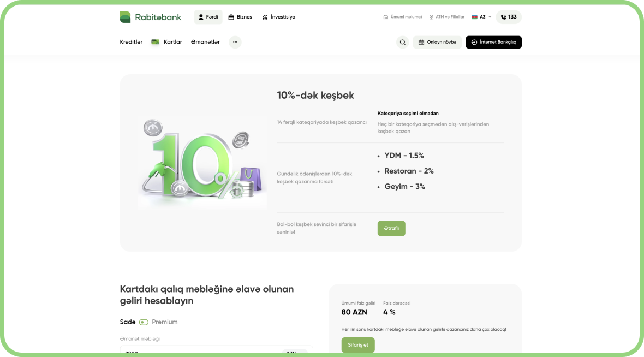Click the ATM və Filiallar location icon
The height and width of the screenshot is (357, 644).
point(431,17)
